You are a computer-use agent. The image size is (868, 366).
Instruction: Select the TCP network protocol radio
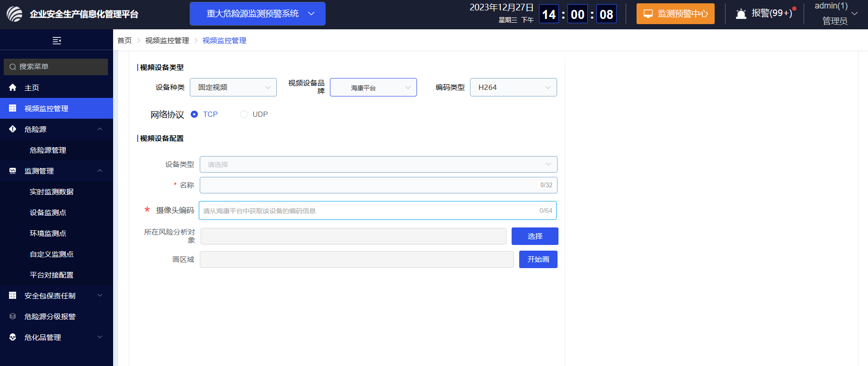click(194, 114)
